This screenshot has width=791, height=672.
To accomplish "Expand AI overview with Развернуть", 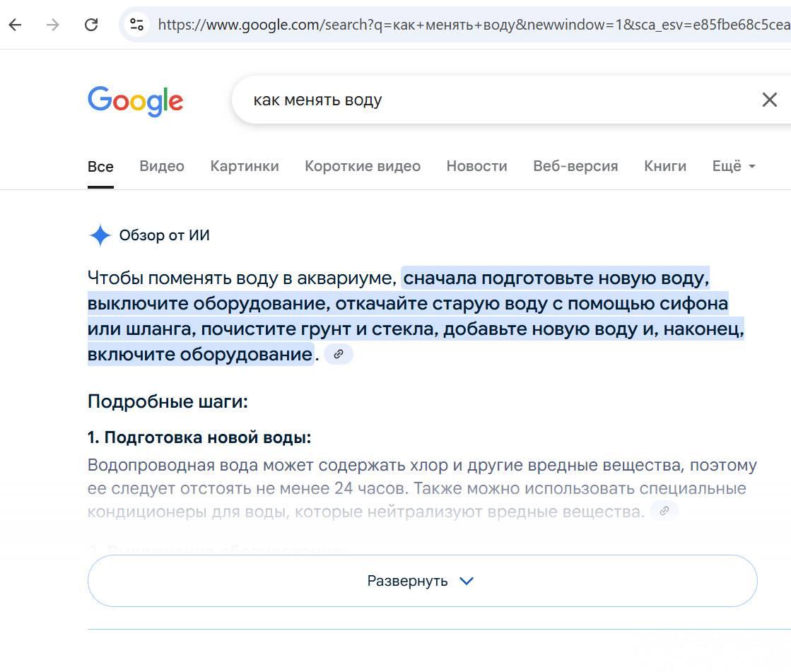I will (422, 581).
